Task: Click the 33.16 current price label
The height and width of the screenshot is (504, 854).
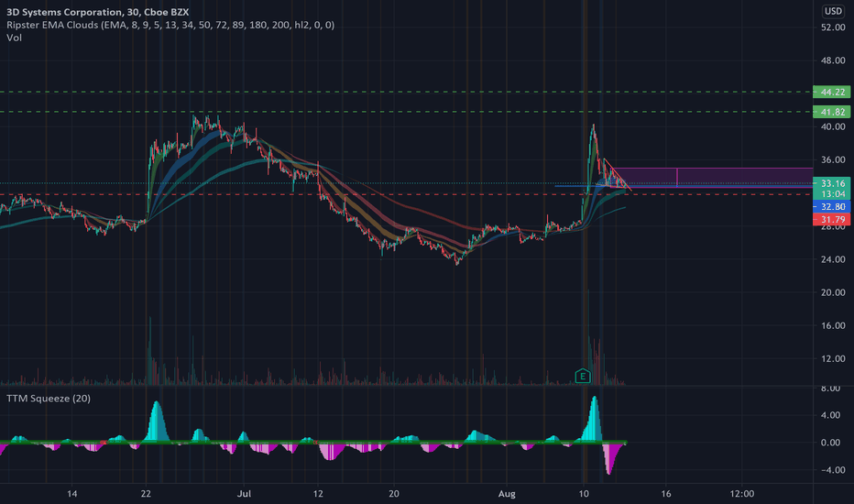Action: (832, 183)
